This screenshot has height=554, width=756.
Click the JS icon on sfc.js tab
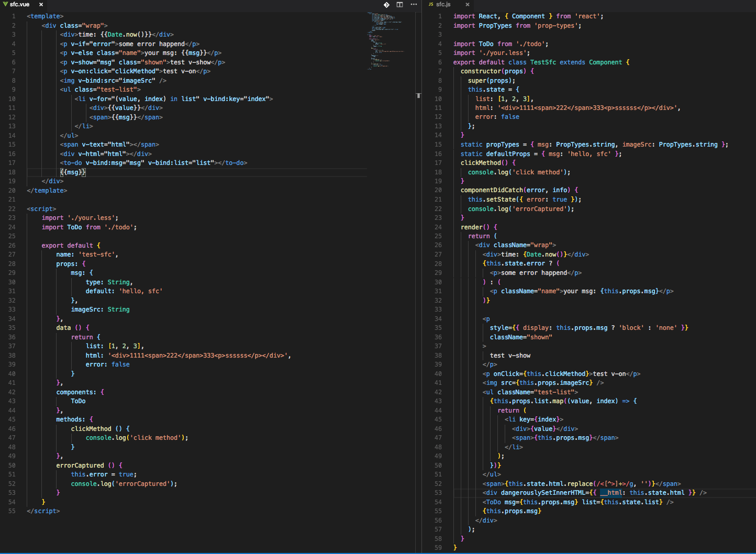coord(431,4)
